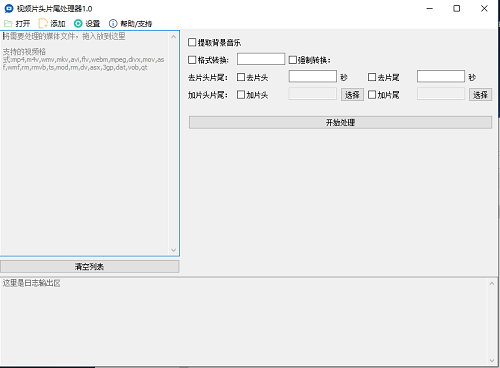This screenshot has width=500, height=368.
Task: Click the 打开 folder icon in toolbar
Action: click(x=8, y=24)
